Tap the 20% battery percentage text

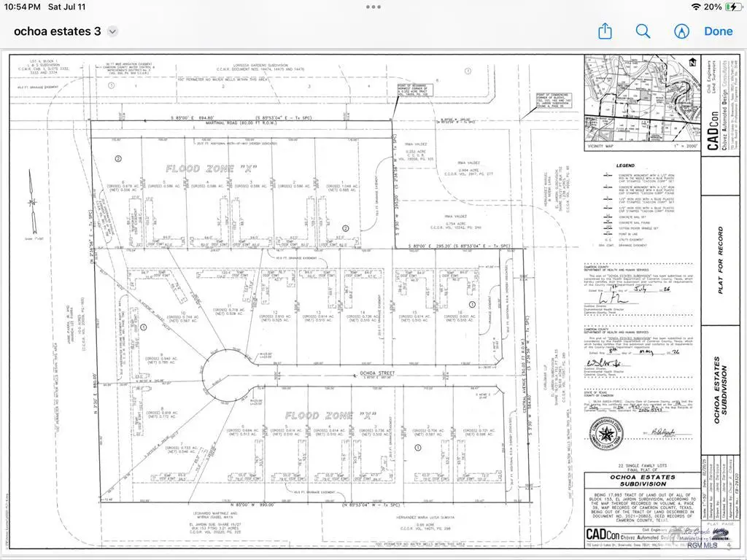coord(713,7)
